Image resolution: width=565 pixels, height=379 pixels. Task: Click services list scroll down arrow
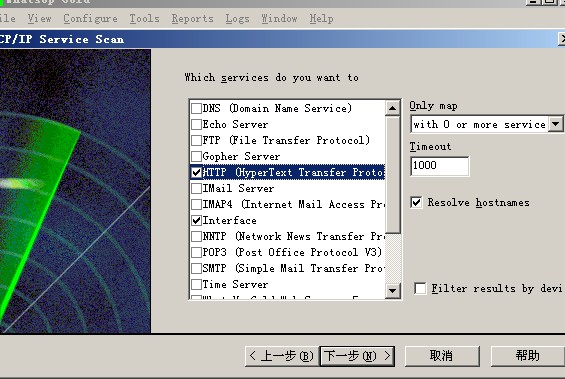pos(392,290)
